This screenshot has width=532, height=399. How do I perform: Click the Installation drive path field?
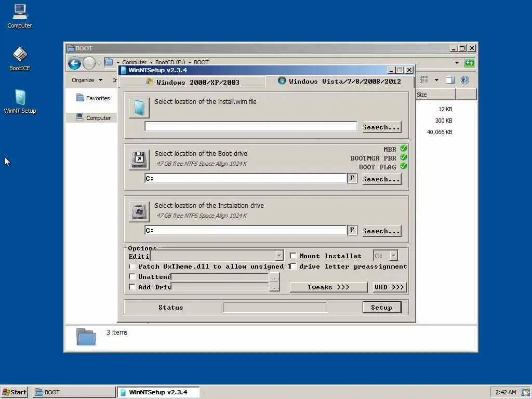246,230
